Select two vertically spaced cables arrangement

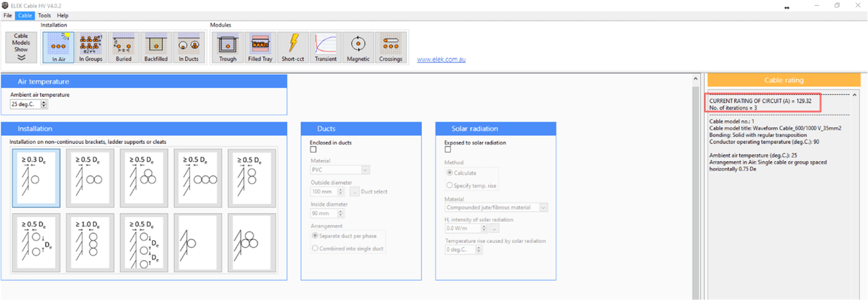(x=36, y=243)
